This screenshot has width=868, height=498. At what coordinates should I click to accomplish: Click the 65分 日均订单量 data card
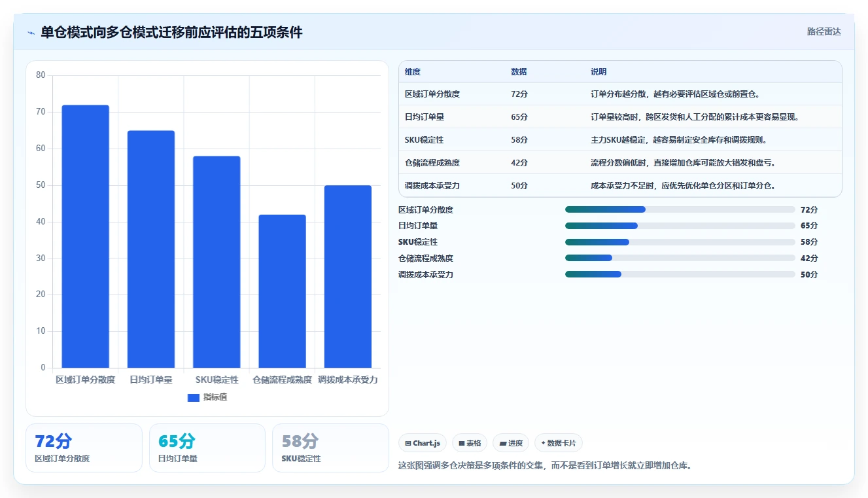coord(207,448)
